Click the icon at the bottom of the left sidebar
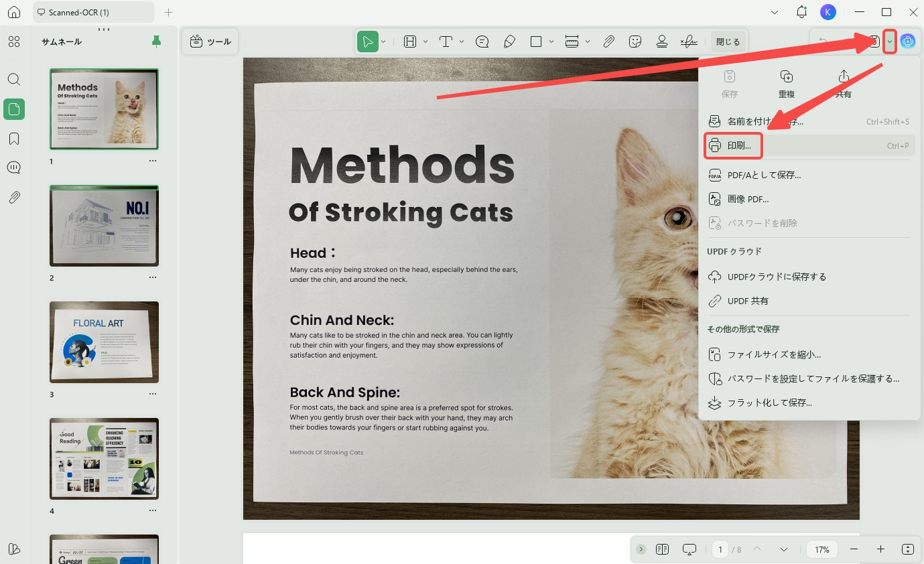This screenshot has width=924, height=564. point(14,549)
